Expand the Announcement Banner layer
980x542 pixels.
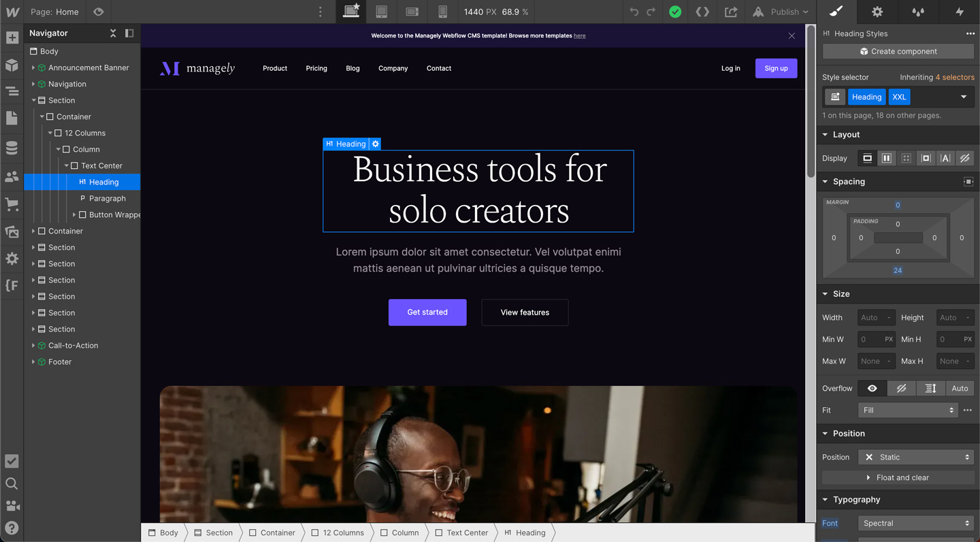32,67
